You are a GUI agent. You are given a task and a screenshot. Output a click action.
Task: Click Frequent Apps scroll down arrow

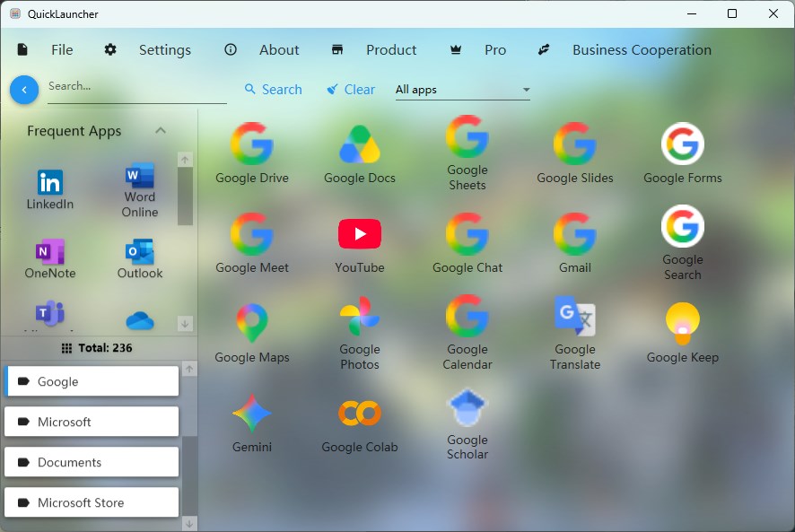click(x=185, y=323)
